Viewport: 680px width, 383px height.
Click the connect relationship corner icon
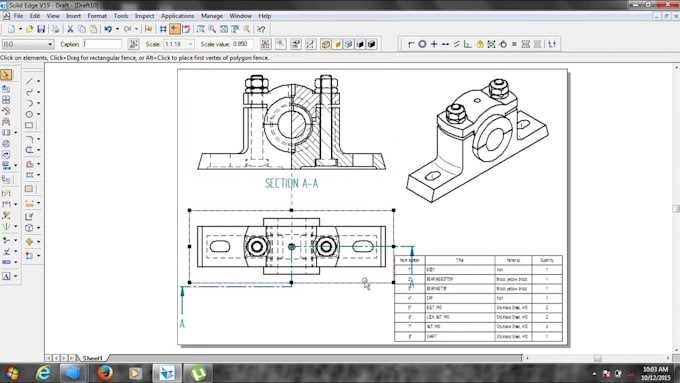pos(411,44)
